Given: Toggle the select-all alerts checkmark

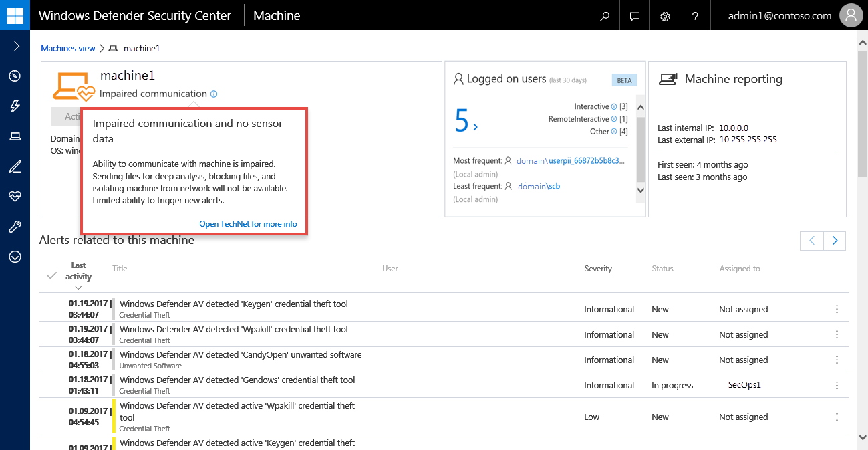Looking at the screenshot, I should point(52,275).
